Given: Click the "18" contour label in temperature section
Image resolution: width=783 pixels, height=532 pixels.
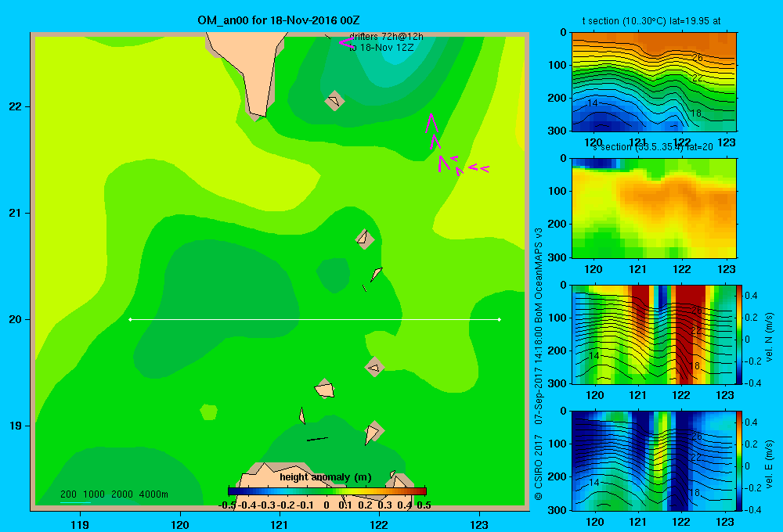Looking at the screenshot, I should click(695, 113).
